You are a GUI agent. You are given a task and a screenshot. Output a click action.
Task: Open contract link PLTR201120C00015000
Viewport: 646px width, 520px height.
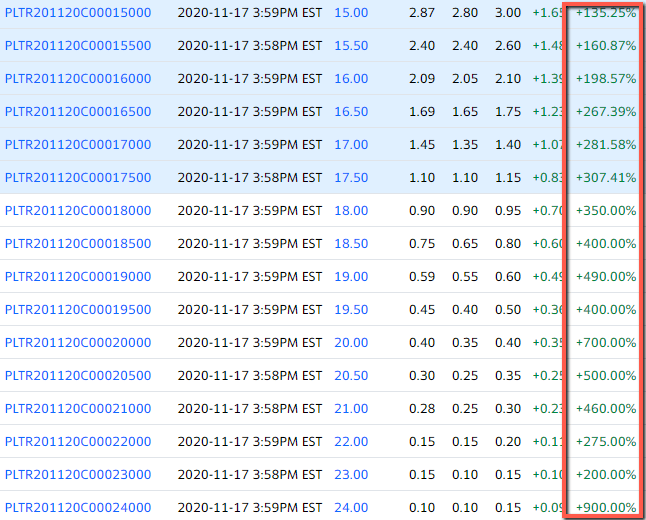78,13
